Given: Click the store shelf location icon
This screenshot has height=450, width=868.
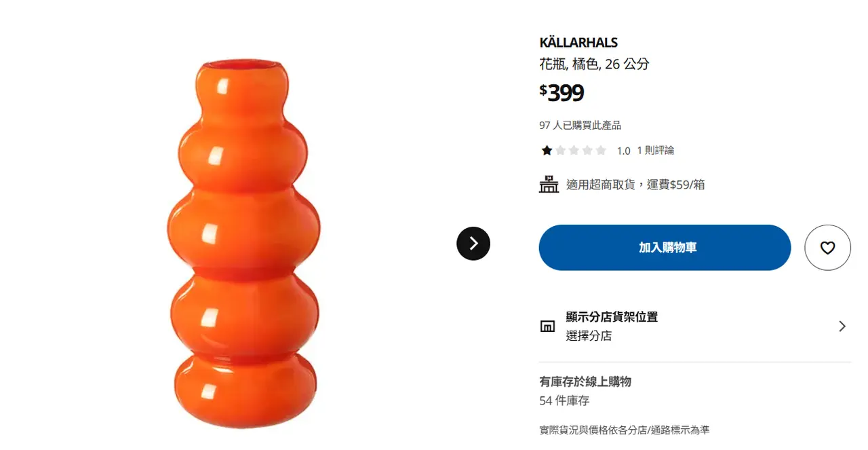Looking at the screenshot, I should point(547,326).
